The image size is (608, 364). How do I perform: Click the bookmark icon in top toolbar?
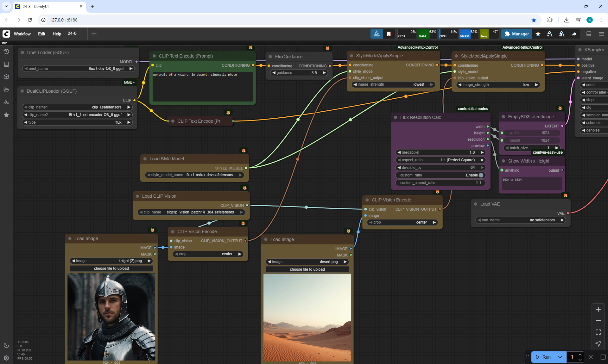click(389, 34)
